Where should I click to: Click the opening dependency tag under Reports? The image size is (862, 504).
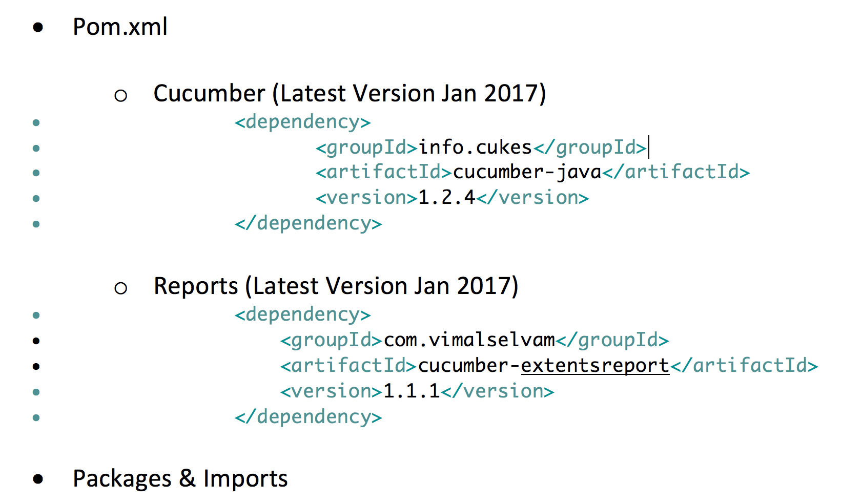(302, 314)
